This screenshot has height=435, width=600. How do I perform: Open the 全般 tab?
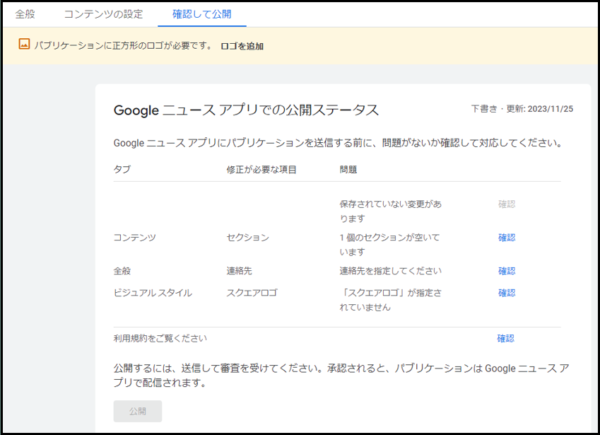(x=25, y=14)
